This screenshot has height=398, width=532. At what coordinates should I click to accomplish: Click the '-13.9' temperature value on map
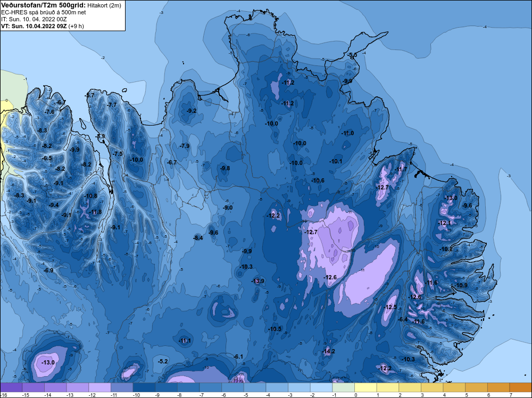[257, 281]
